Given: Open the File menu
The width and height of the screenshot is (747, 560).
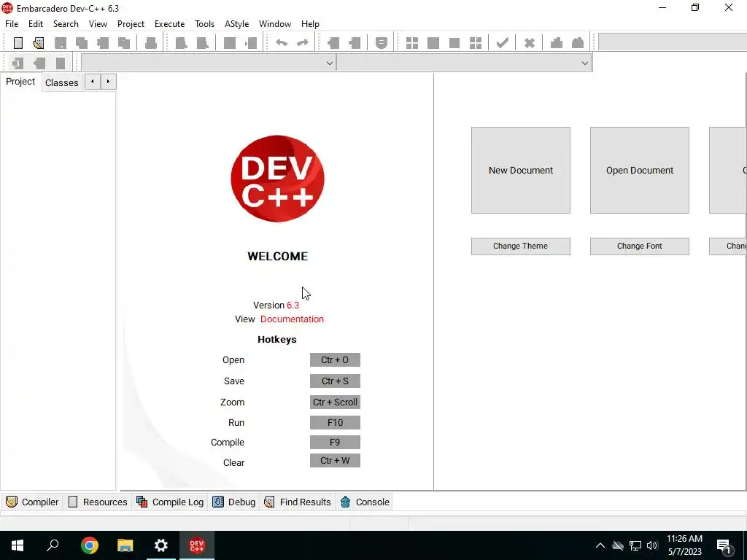Looking at the screenshot, I should [x=12, y=24].
